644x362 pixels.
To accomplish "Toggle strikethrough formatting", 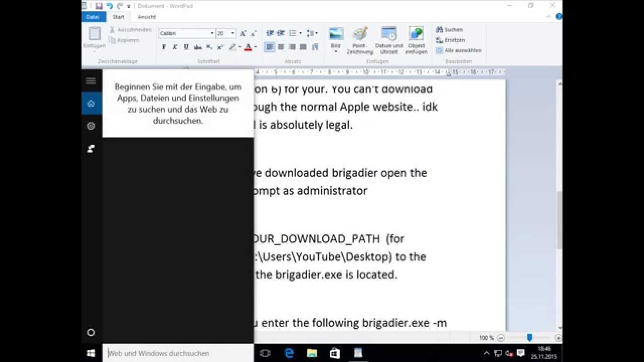I will coord(198,47).
